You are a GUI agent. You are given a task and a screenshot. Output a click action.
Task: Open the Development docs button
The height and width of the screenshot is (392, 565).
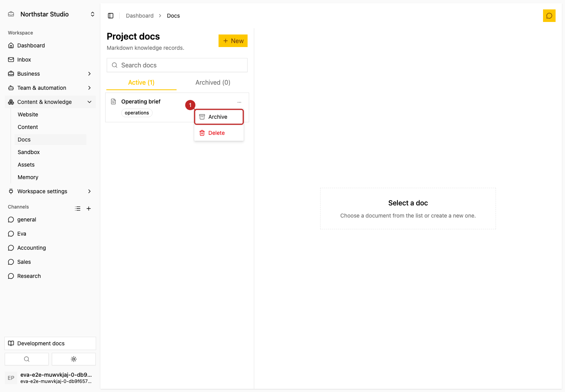point(50,343)
